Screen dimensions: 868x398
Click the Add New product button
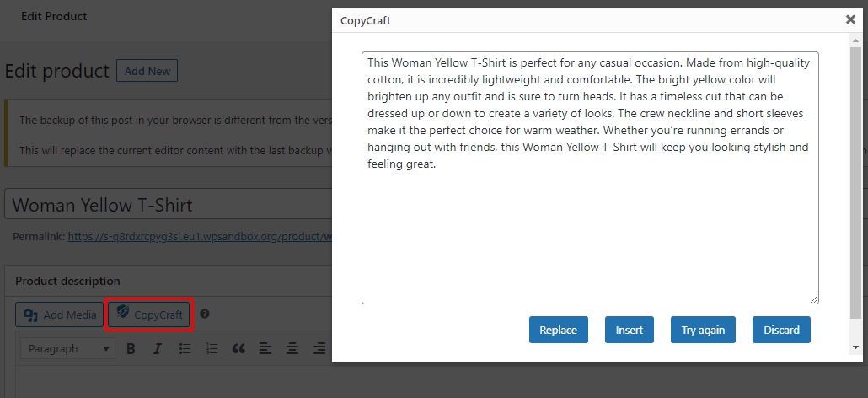[x=147, y=71]
